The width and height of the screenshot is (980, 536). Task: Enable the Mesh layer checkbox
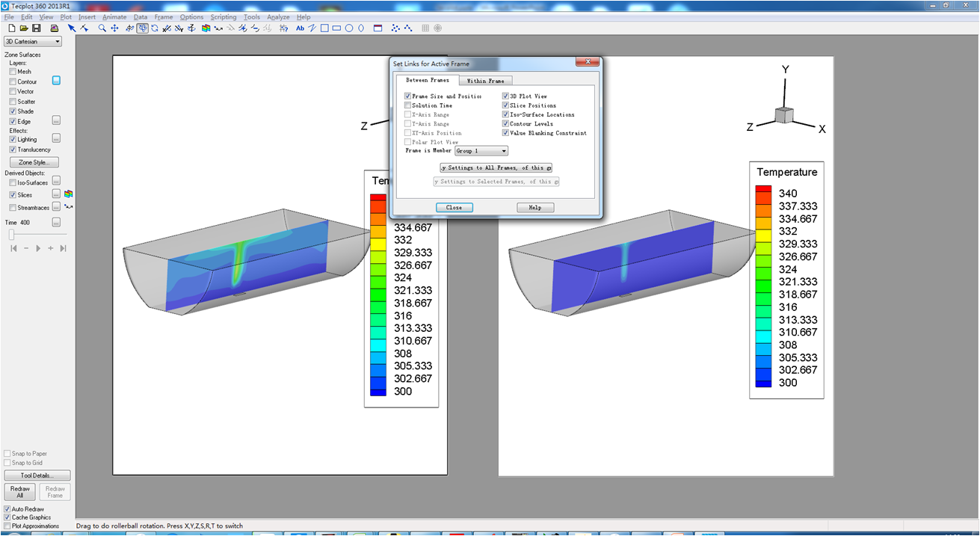click(13, 72)
